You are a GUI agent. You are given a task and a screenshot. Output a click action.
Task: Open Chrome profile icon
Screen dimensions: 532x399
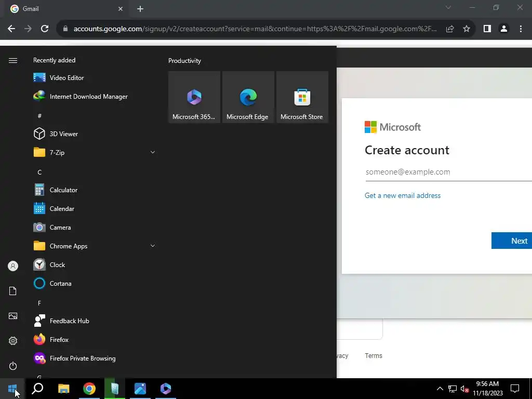504,29
